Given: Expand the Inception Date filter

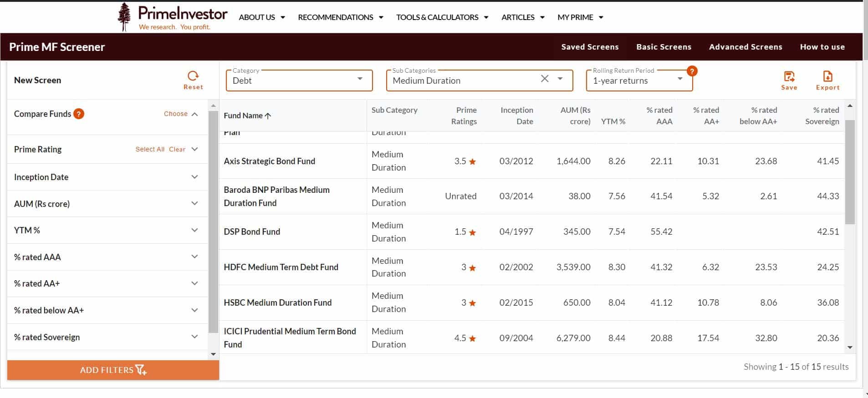Looking at the screenshot, I should tap(195, 177).
